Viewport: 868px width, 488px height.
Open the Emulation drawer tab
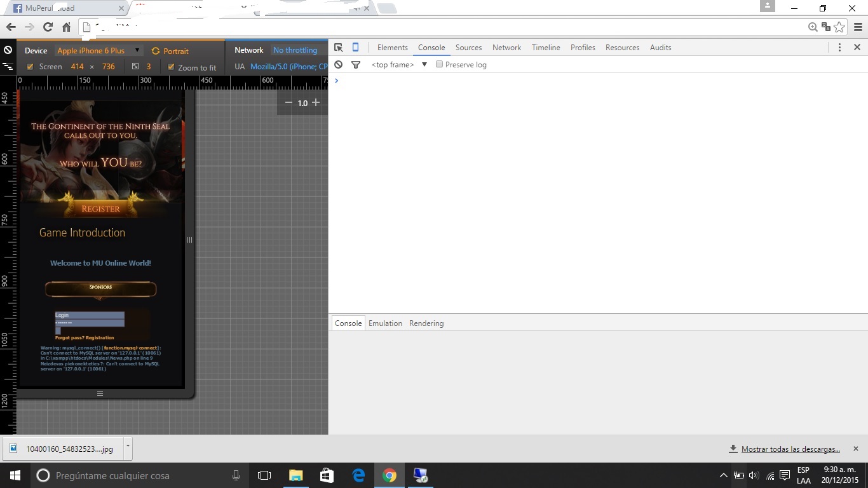385,323
